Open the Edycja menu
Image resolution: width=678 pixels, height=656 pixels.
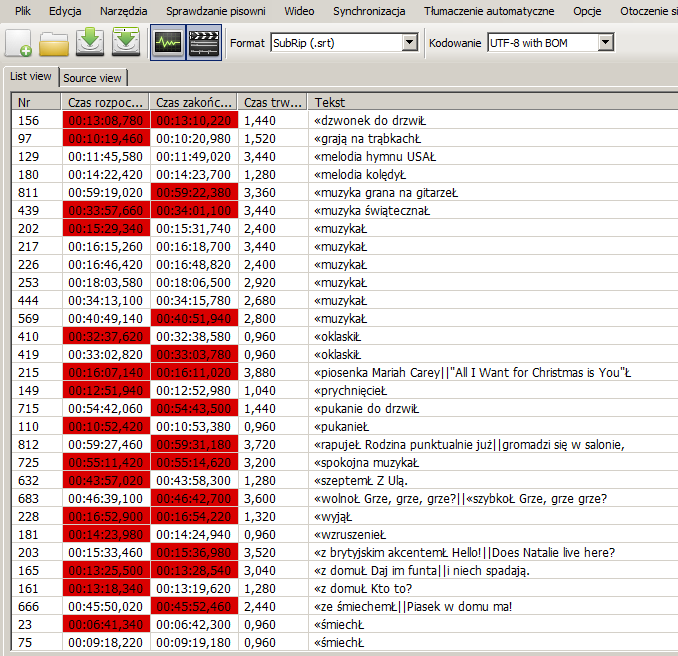point(65,11)
